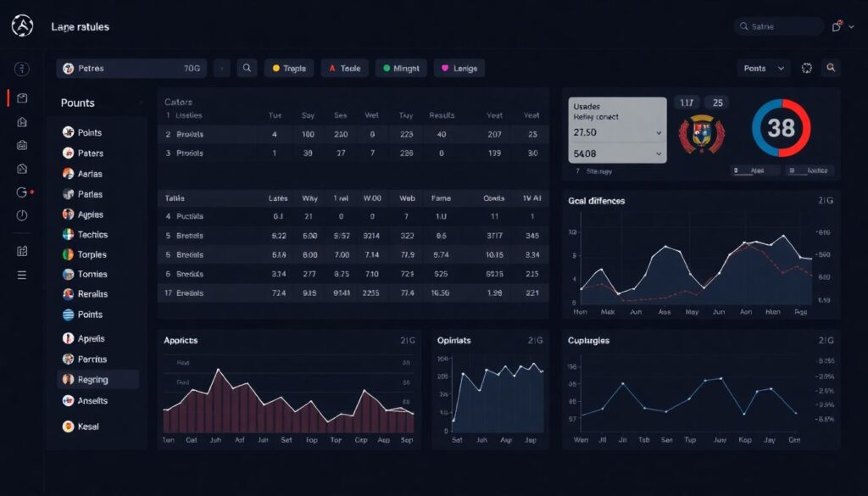868x496 pixels.
Task: Expand the 27.50 dropdown in Usades card
Action: (x=618, y=133)
